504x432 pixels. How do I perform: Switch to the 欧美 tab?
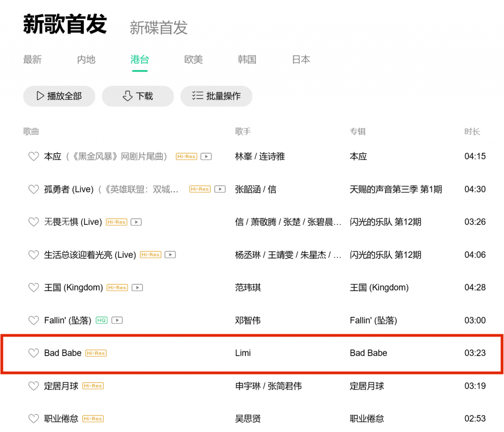193,60
